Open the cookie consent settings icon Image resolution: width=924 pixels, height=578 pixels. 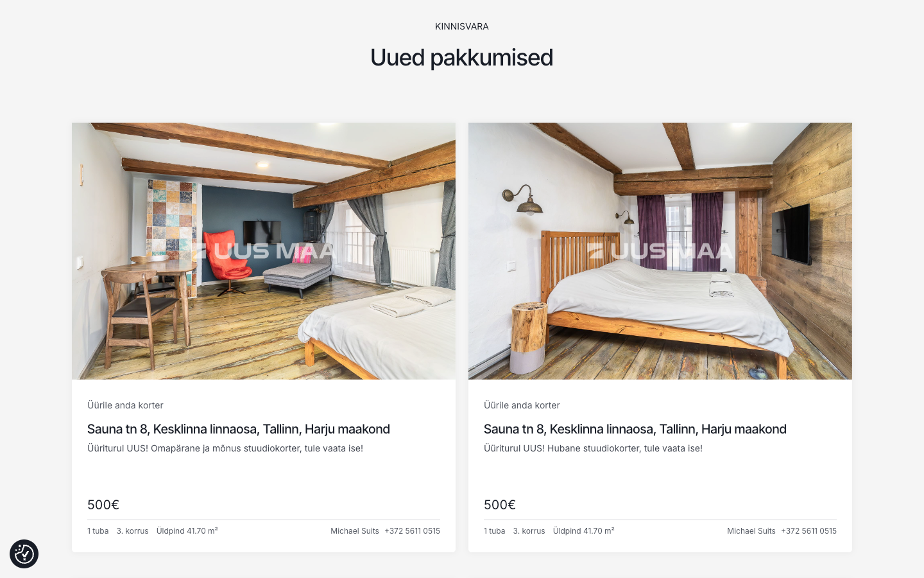(24, 554)
